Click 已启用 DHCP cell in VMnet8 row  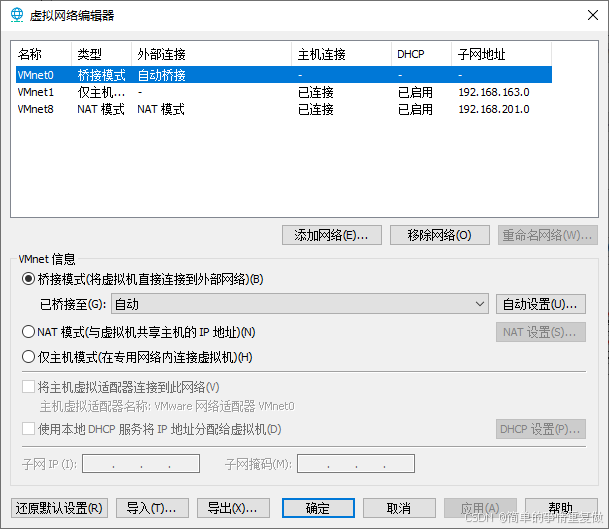coord(415,109)
